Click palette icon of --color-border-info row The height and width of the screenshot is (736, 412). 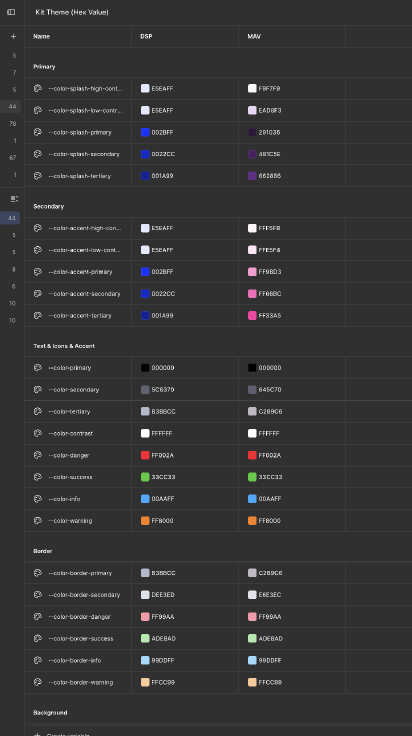pyautogui.click(x=38, y=660)
